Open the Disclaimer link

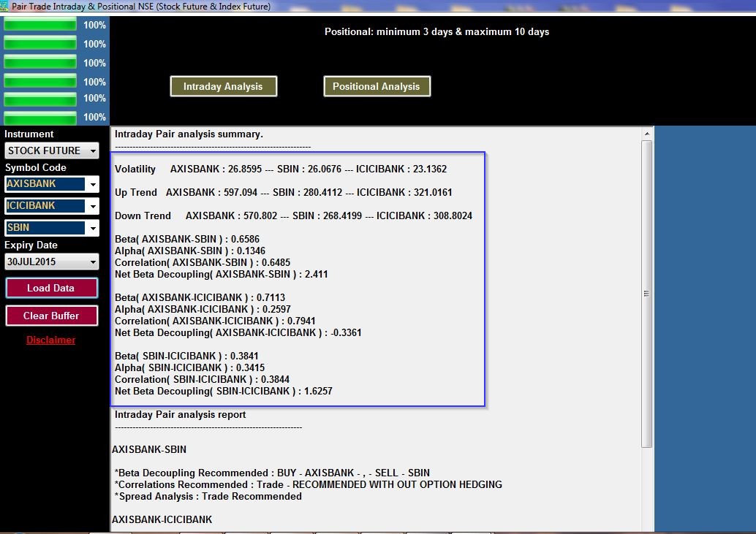pos(51,340)
